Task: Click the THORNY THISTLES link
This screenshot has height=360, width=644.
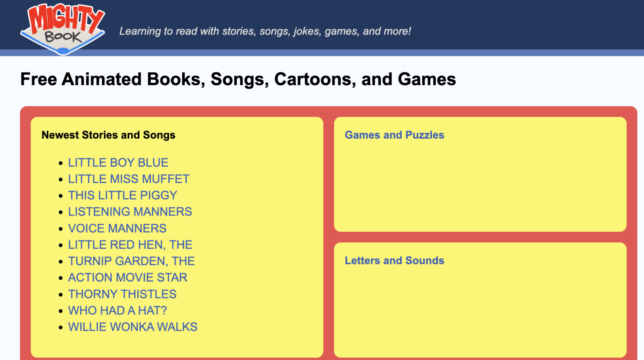Action: [x=122, y=294]
